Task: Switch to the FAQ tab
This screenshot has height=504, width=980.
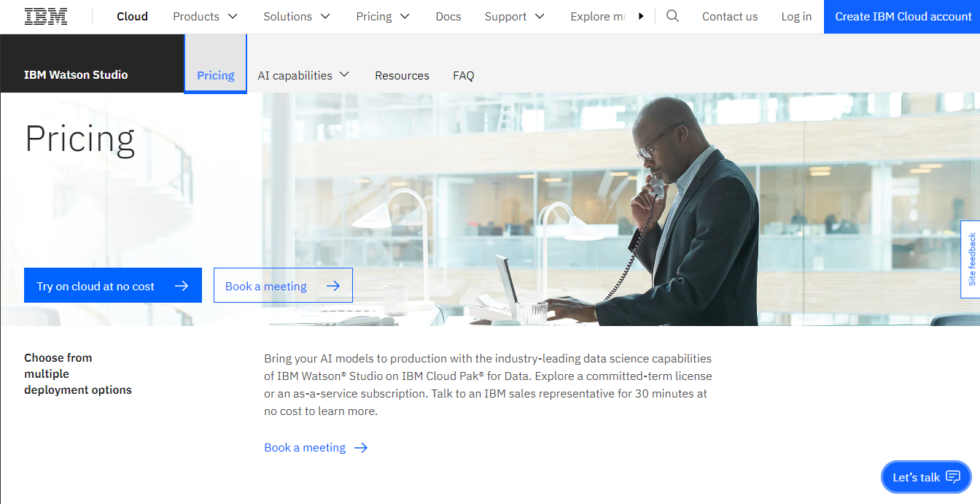Action: (463, 75)
